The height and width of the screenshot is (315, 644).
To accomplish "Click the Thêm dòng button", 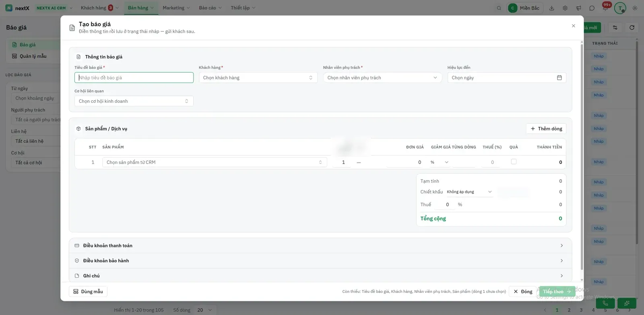I will [546, 128].
